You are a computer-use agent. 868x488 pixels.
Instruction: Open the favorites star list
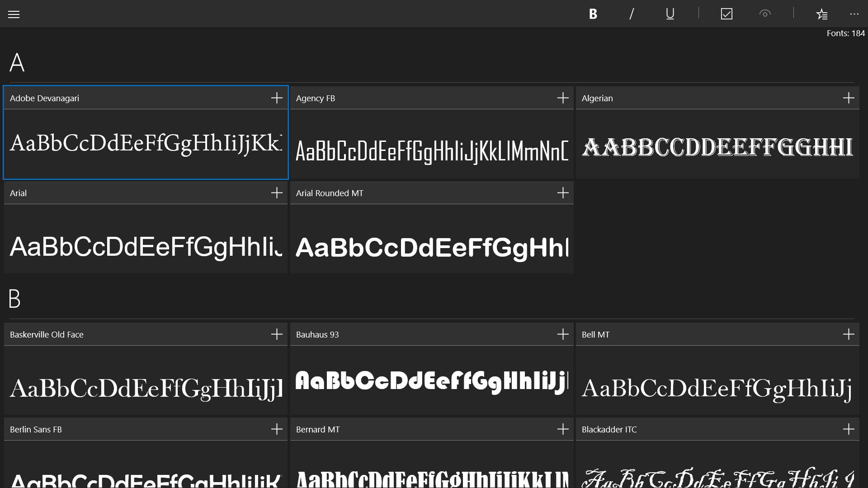click(822, 14)
